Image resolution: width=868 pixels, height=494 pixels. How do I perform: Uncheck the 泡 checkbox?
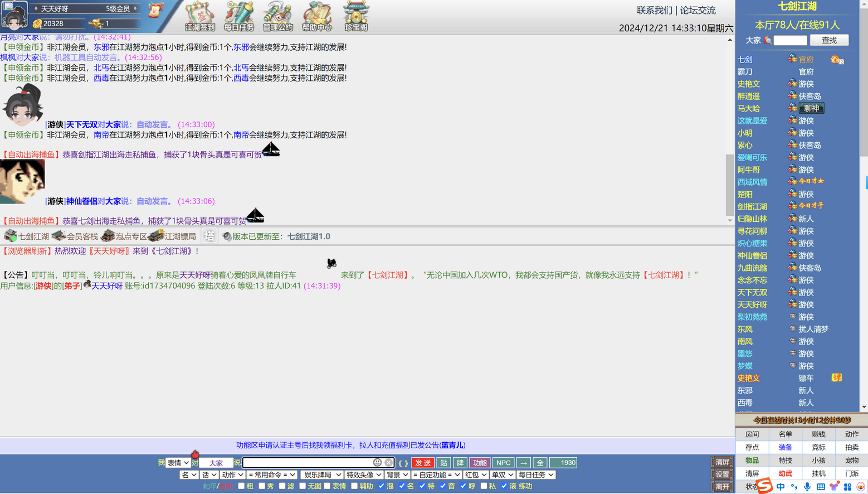point(382,486)
